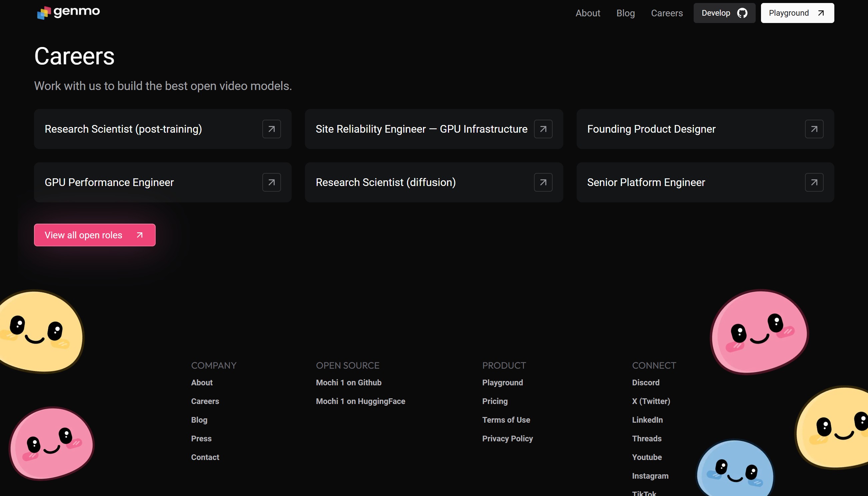Go to Careers in the top navigation
The image size is (868, 496).
coord(667,13)
